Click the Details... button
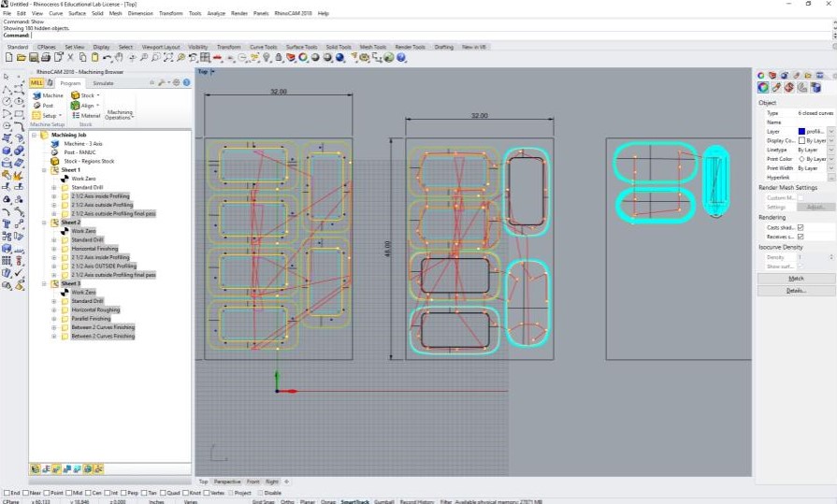The image size is (837, 504). point(796,291)
